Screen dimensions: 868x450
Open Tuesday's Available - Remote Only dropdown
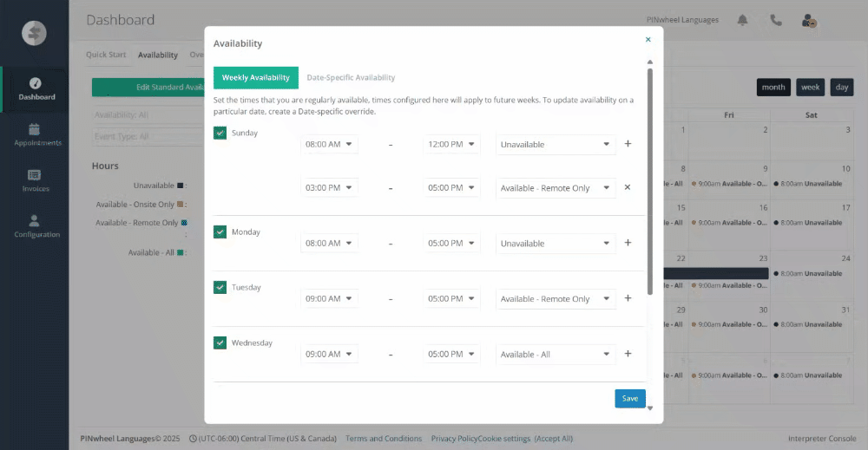pos(556,298)
